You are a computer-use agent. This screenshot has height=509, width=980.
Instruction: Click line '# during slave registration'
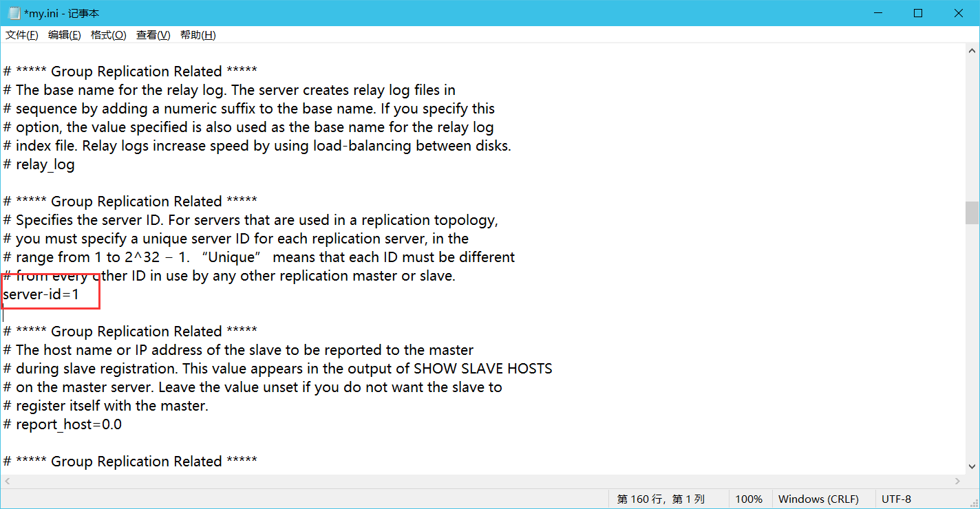tap(278, 369)
